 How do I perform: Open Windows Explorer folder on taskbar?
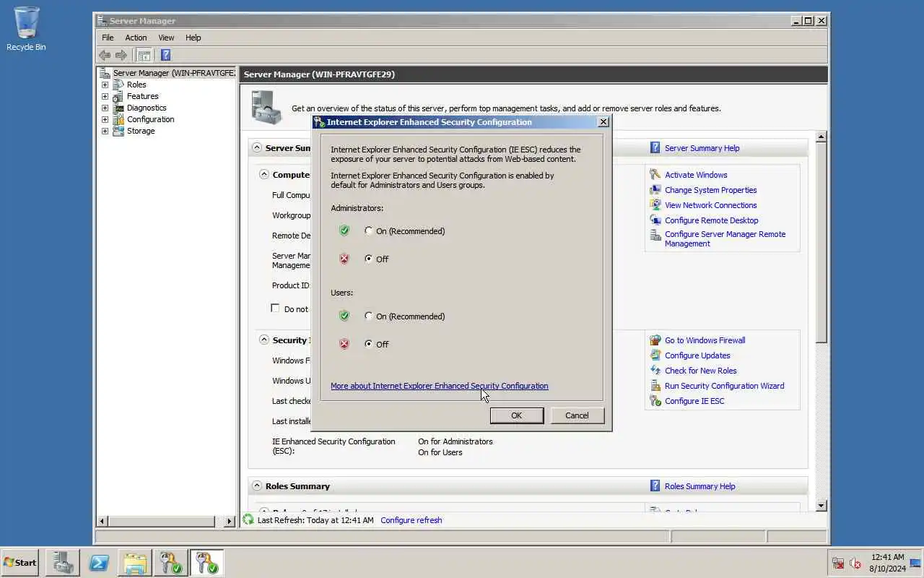135,563
